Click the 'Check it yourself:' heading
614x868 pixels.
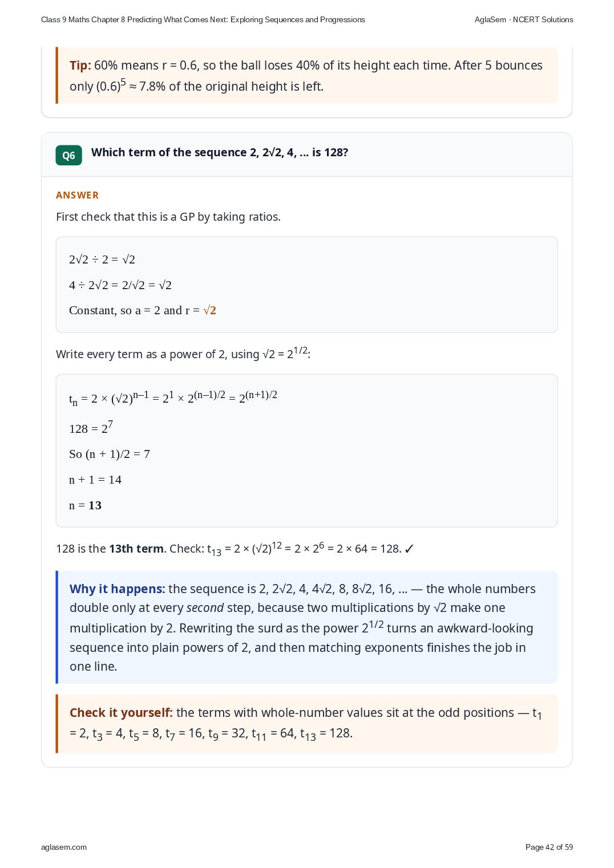121,712
